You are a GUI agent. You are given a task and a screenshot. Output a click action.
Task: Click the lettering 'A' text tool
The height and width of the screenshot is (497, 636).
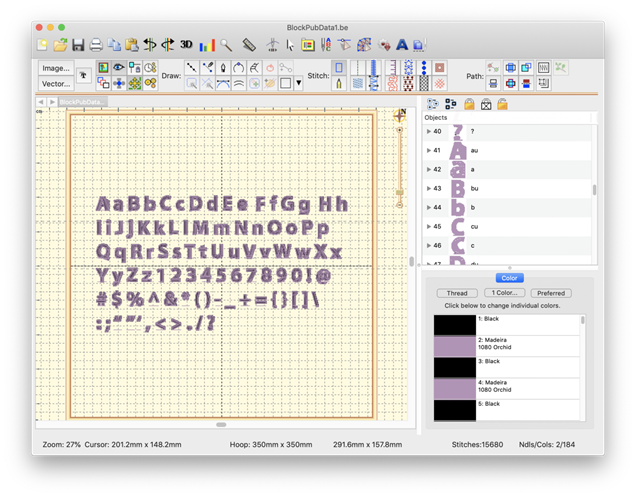(x=402, y=45)
